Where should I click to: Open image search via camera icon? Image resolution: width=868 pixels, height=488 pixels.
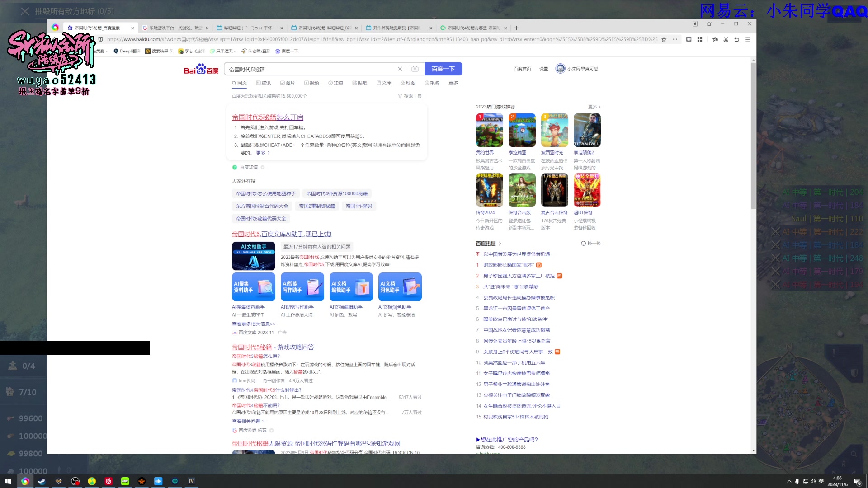(415, 69)
